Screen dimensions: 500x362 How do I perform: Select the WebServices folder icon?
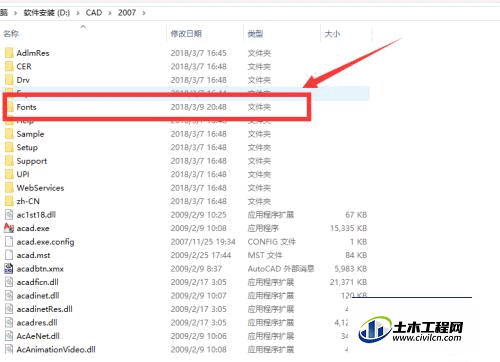pyautogui.click(x=9, y=188)
